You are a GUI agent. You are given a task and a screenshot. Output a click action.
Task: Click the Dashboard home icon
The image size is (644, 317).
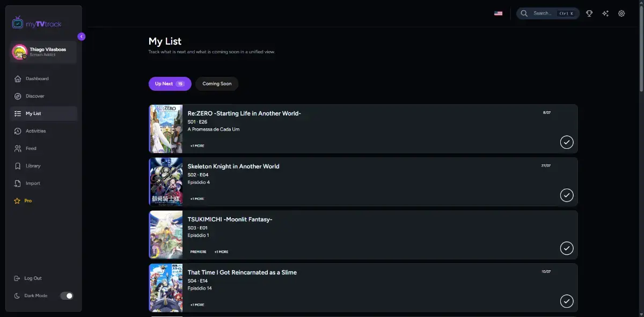click(18, 79)
